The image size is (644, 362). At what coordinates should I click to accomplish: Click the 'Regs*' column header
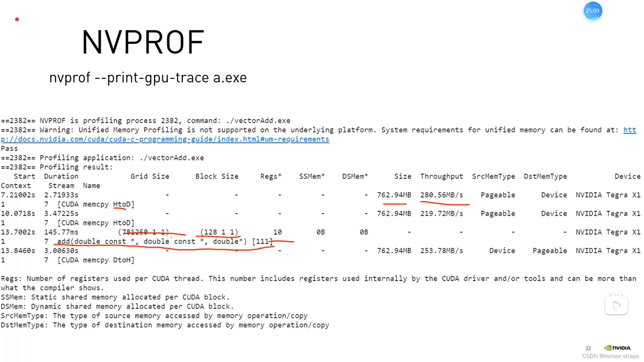271,176
